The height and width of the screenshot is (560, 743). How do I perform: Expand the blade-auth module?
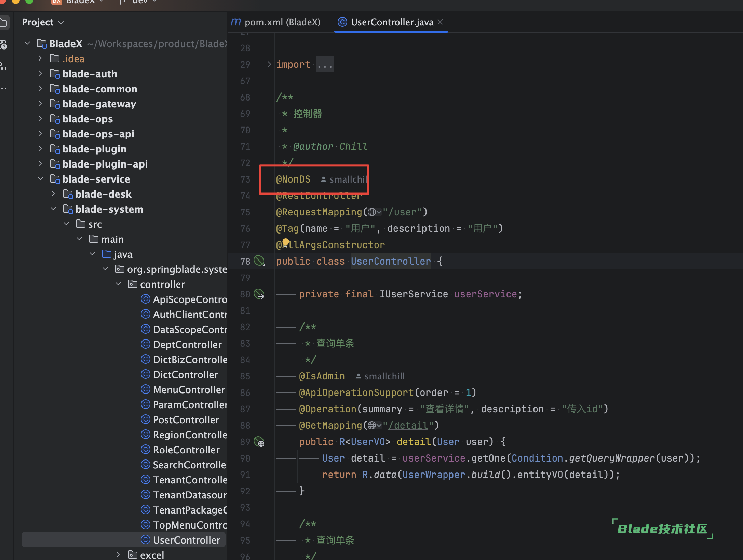click(x=40, y=74)
